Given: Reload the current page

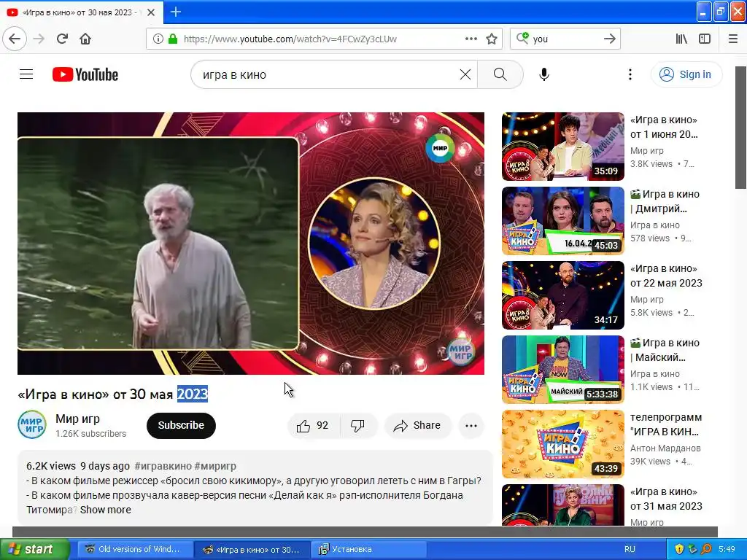Looking at the screenshot, I should coord(62,39).
